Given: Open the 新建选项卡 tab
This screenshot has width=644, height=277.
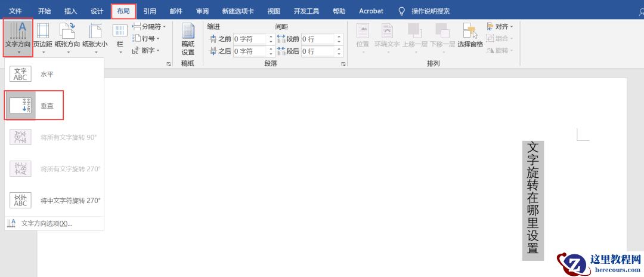Looking at the screenshot, I should (x=238, y=11).
